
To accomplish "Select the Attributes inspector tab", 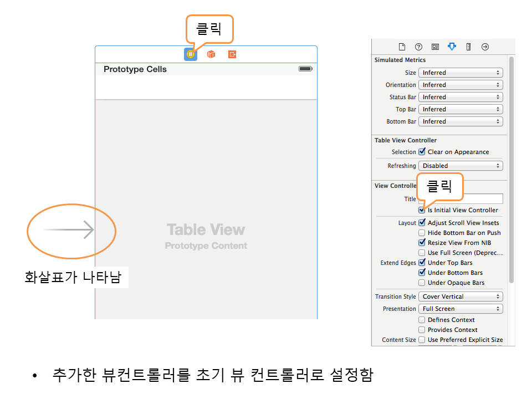I will tap(452, 47).
